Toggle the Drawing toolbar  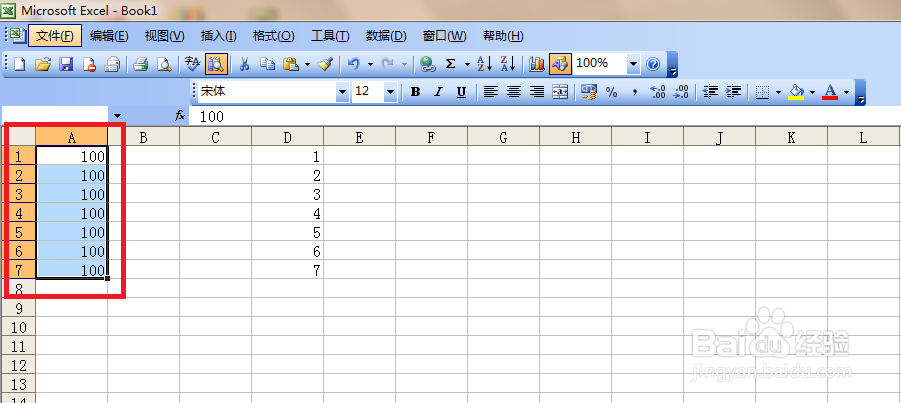point(560,64)
